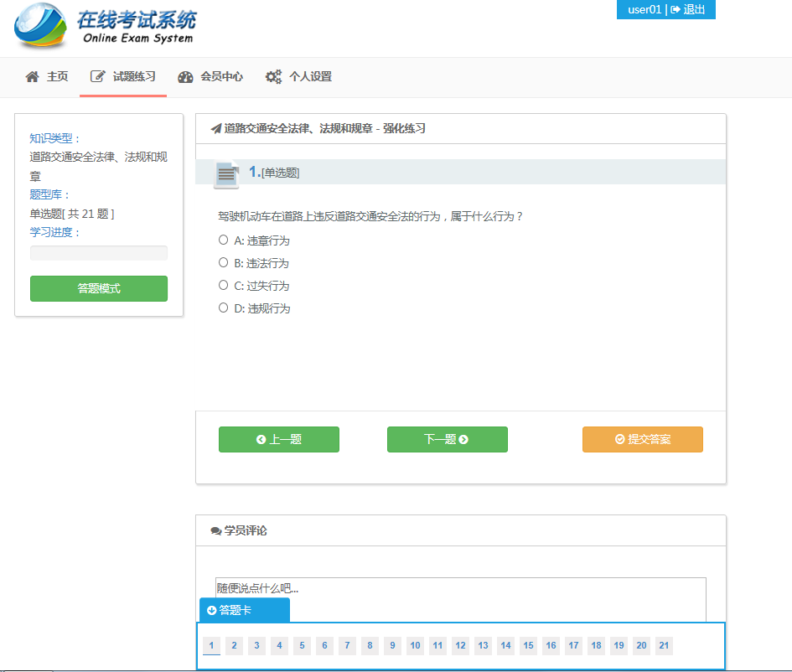Image resolution: width=792 pixels, height=672 pixels.
Task: Click the 答题模式 green button
Action: [99, 288]
